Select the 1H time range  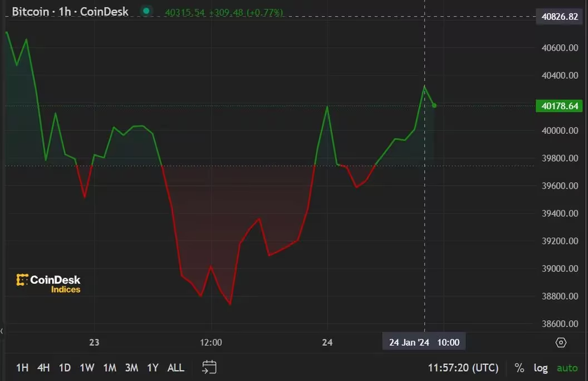point(22,368)
